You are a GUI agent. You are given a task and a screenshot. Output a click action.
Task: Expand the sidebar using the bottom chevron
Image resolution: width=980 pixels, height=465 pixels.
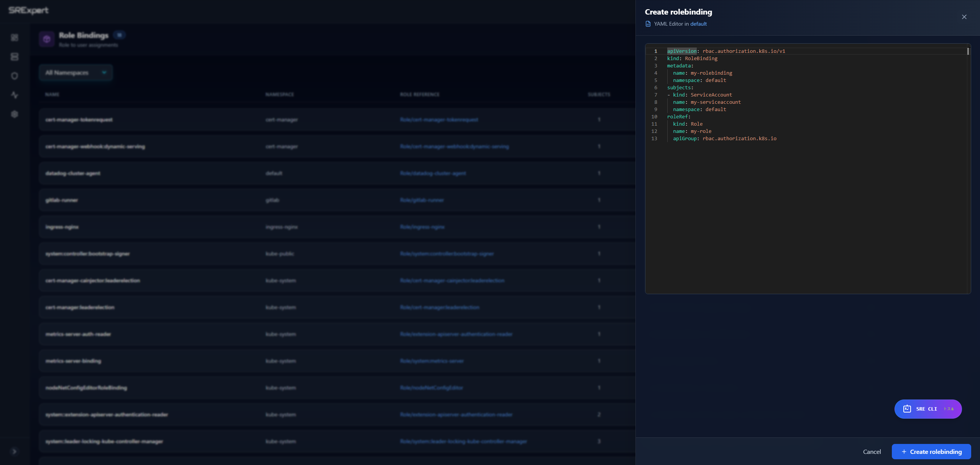click(x=15, y=452)
